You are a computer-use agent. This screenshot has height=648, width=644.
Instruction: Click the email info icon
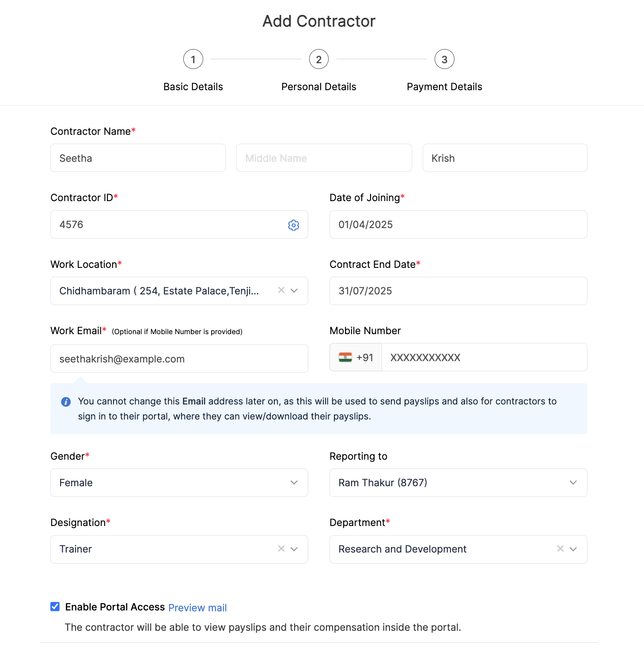66,402
